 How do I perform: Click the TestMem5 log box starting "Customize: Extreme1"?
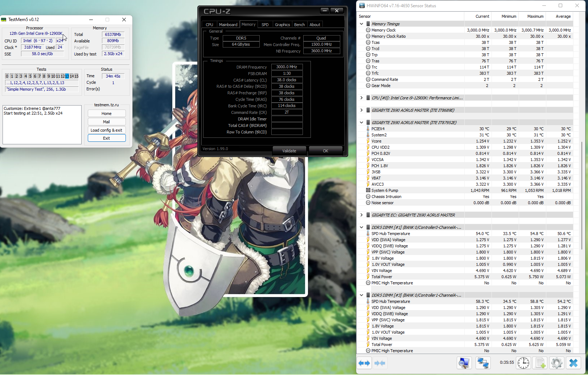pos(42,125)
